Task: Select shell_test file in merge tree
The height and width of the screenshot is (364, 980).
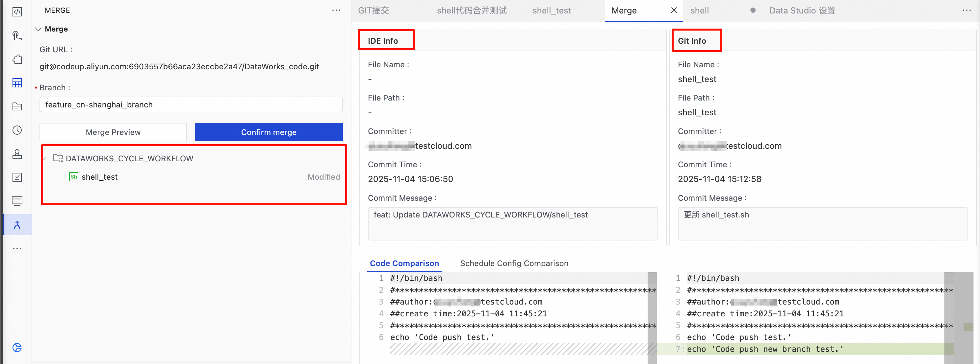Action: pyautogui.click(x=100, y=177)
